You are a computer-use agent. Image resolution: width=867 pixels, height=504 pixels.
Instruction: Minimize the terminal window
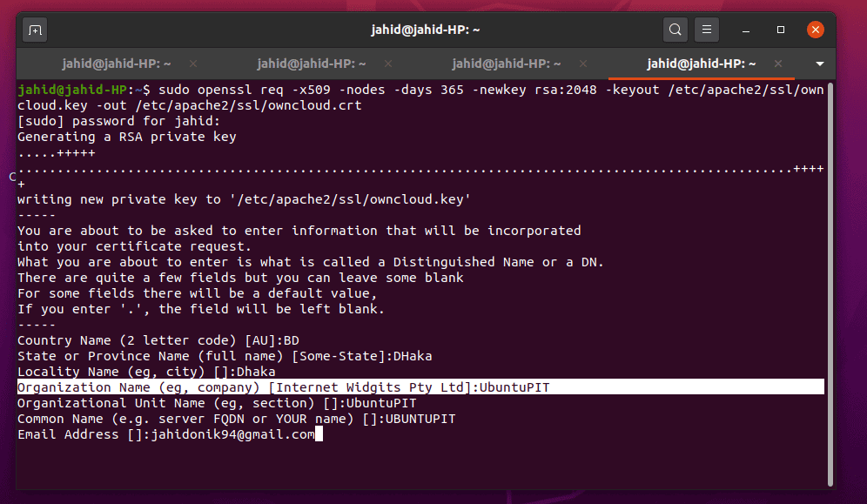point(746,30)
